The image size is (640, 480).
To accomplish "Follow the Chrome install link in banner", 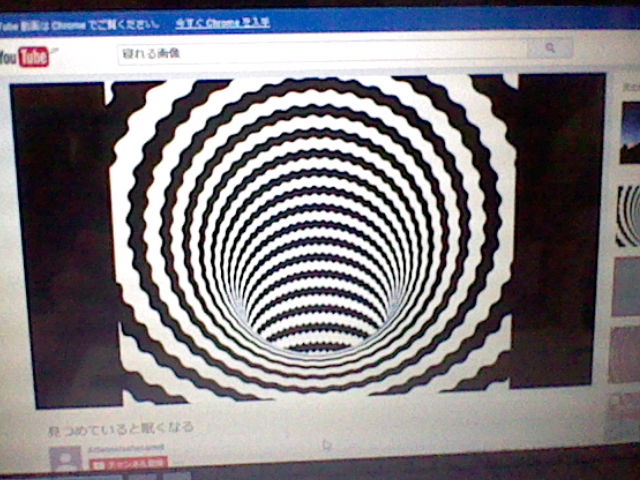I will pyautogui.click(x=223, y=23).
